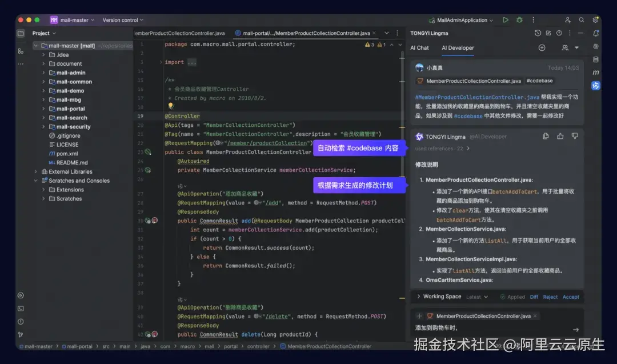This screenshot has width=617, height=364.
Task: Open the Project view selector
Action: pyautogui.click(x=44, y=34)
